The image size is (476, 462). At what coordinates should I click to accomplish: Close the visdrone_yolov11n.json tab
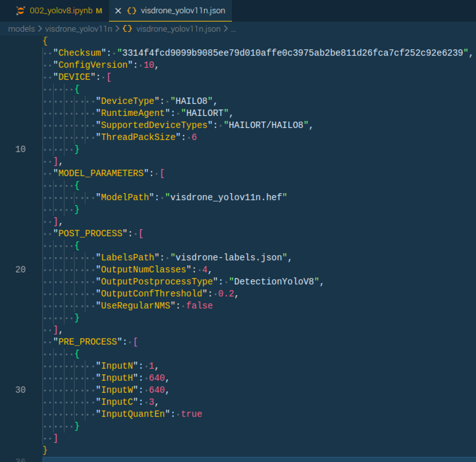[x=118, y=11]
